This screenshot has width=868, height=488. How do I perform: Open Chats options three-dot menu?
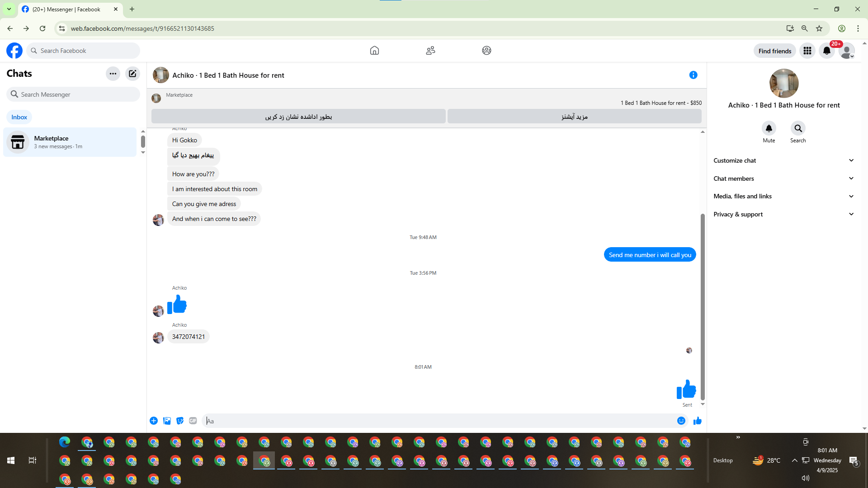click(x=113, y=74)
